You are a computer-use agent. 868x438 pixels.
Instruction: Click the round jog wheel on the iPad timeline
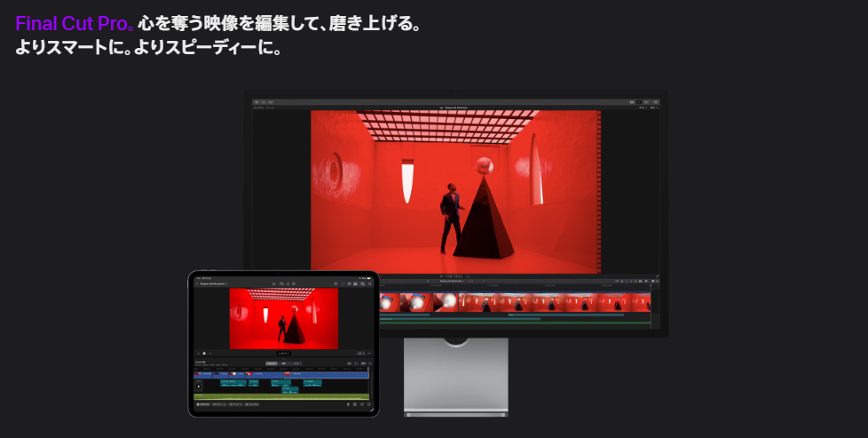tap(198, 386)
